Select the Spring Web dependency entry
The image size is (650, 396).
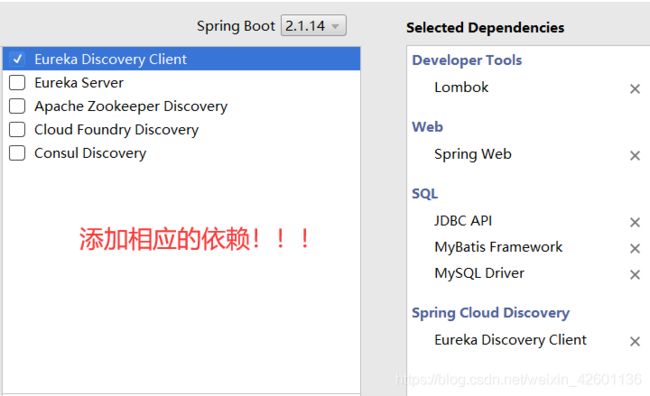click(473, 154)
